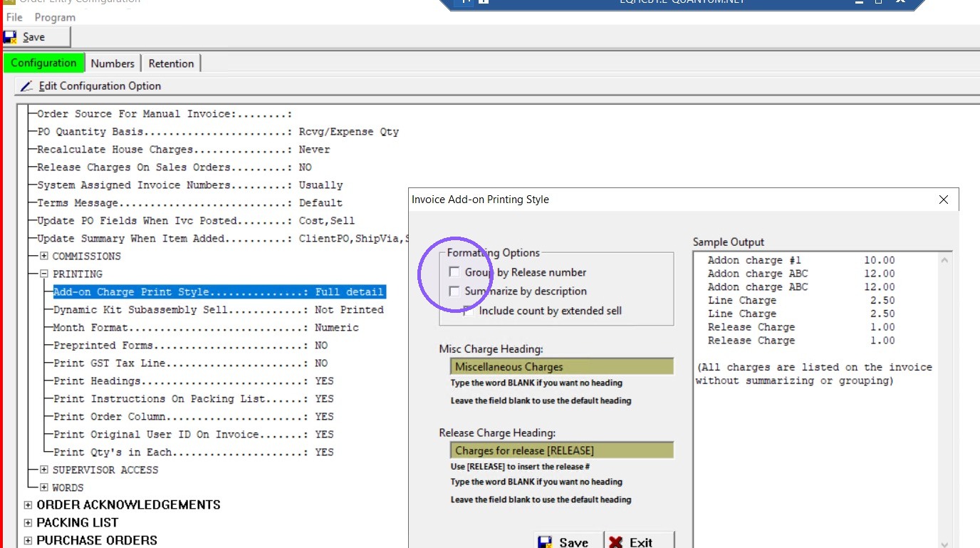Collapse the PRINTING tree node
The image size is (980, 548).
point(44,274)
